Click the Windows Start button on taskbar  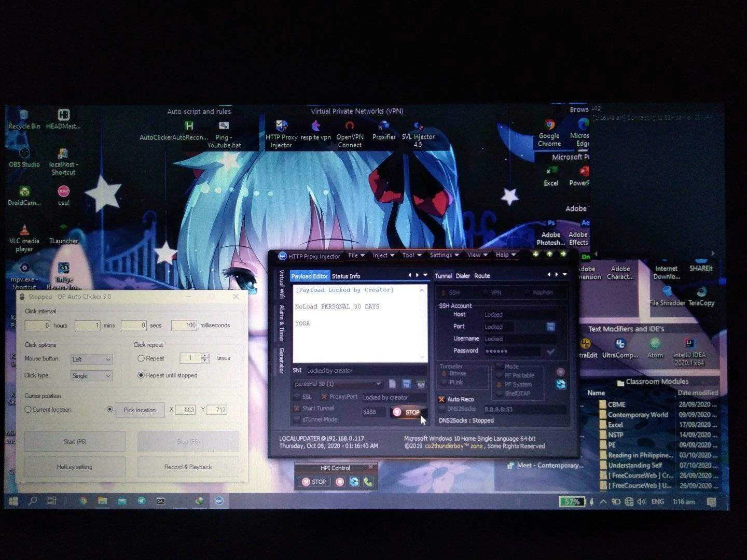(x=13, y=501)
